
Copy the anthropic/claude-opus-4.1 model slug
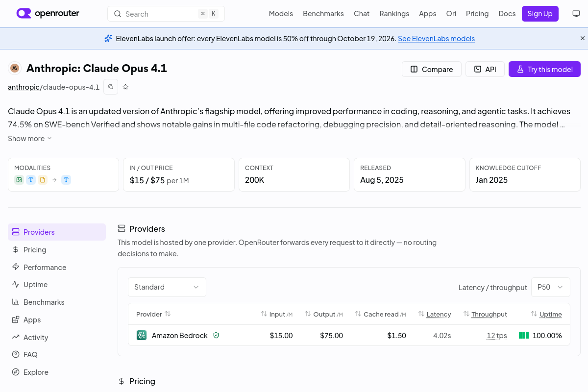tap(111, 87)
